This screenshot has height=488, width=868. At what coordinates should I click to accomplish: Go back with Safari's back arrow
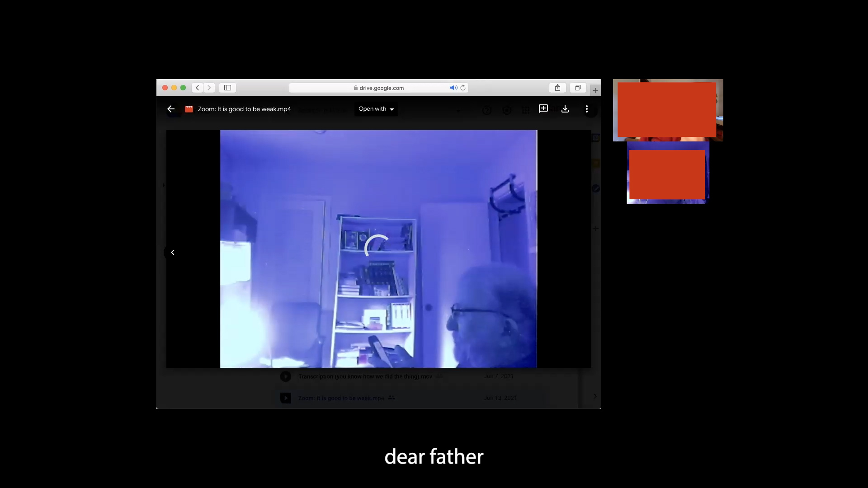point(197,88)
